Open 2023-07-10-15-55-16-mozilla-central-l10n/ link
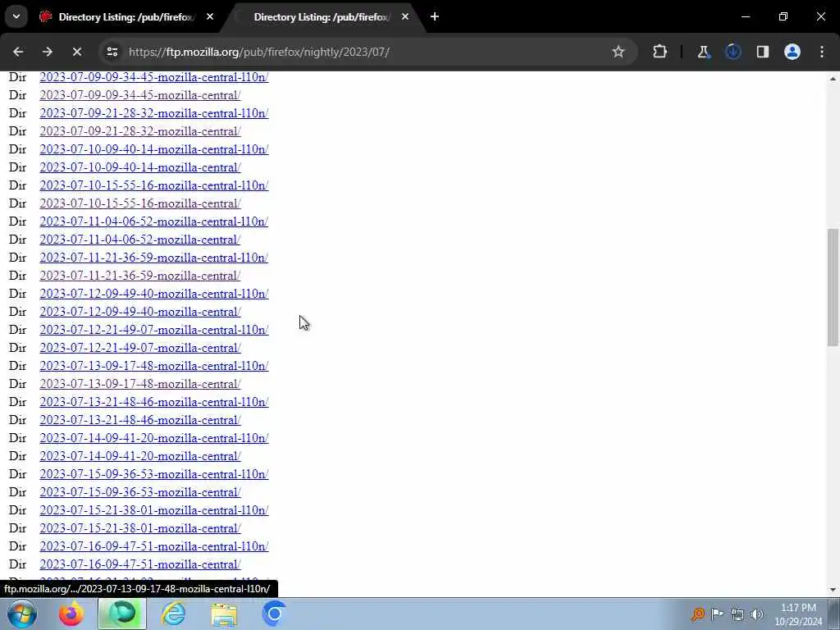This screenshot has height=630, width=840. 153,185
